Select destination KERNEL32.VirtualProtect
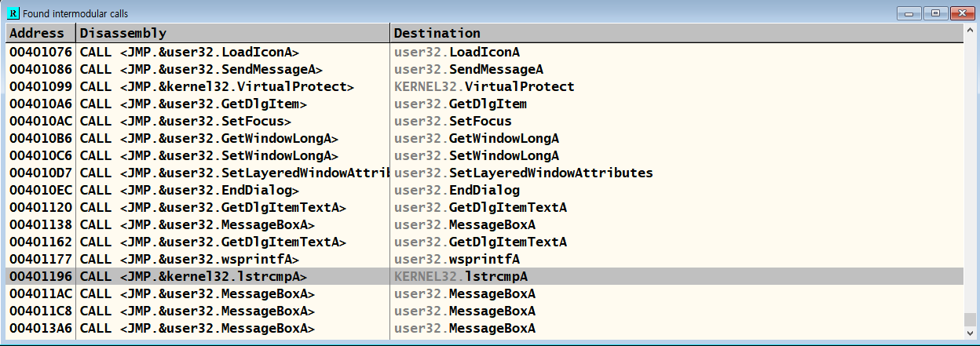Image resolution: width=980 pixels, height=346 pixels. pos(485,86)
